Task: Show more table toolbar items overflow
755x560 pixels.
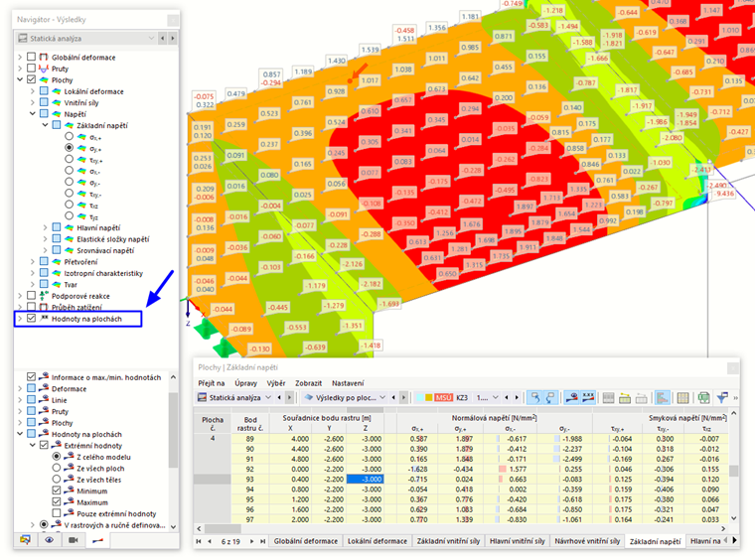Action: coord(736,398)
